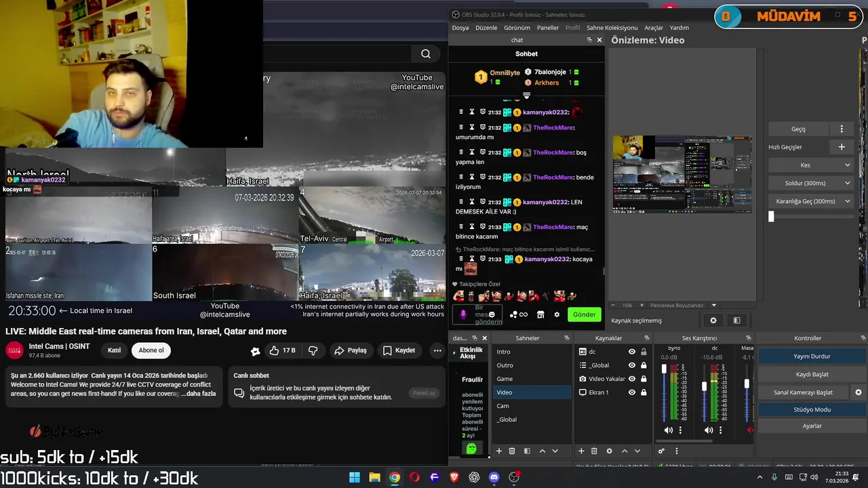Like the YouTube video with 17 B likes

click(x=282, y=350)
